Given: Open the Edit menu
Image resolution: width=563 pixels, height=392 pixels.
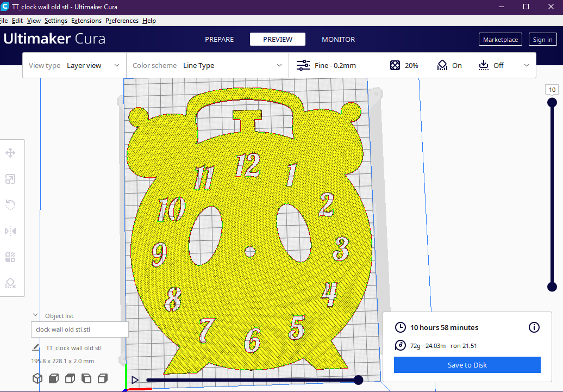Looking at the screenshot, I should tap(17, 21).
